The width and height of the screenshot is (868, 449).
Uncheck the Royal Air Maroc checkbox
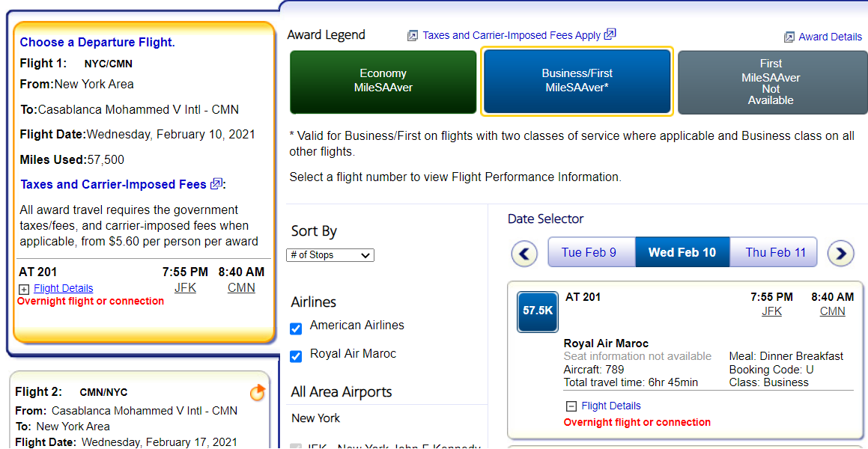pyautogui.click(x=296, y=356)
